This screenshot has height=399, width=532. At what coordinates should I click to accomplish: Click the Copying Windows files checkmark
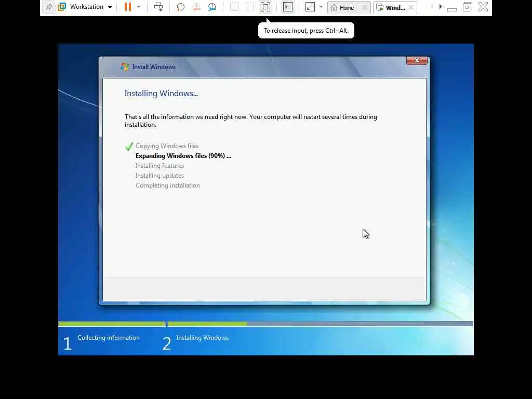(129, 146)
